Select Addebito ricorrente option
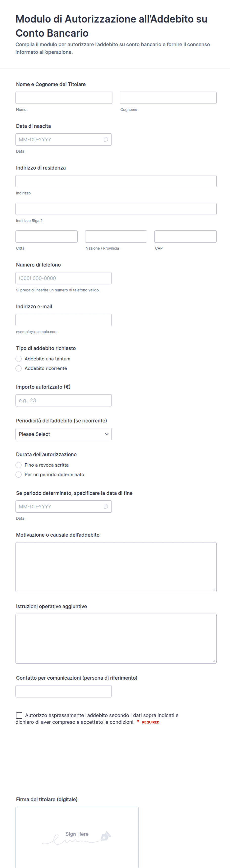 [19, 368]
